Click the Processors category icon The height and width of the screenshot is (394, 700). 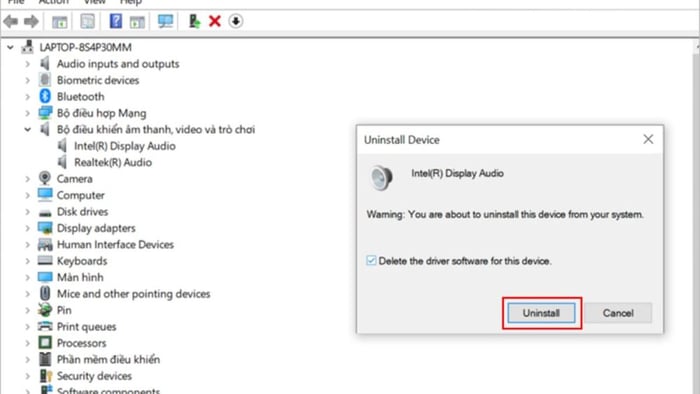pos(45,343)
